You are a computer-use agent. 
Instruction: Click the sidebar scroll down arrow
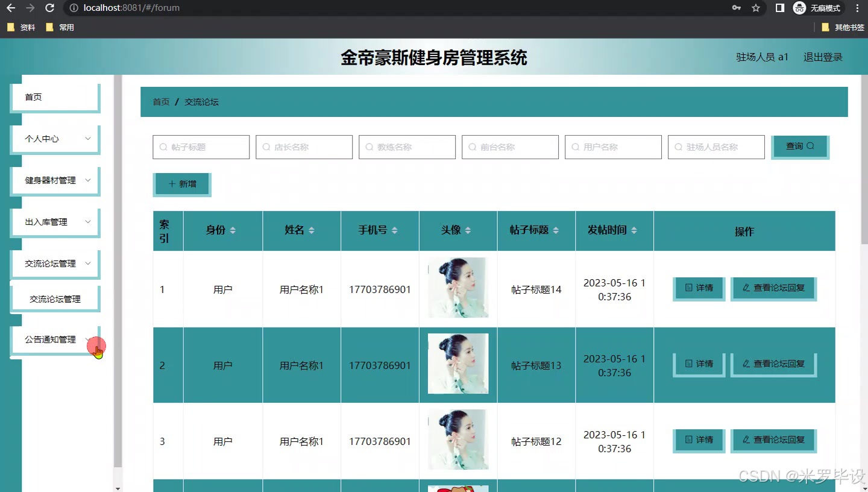pyautogui.click(x=118, y=488)
